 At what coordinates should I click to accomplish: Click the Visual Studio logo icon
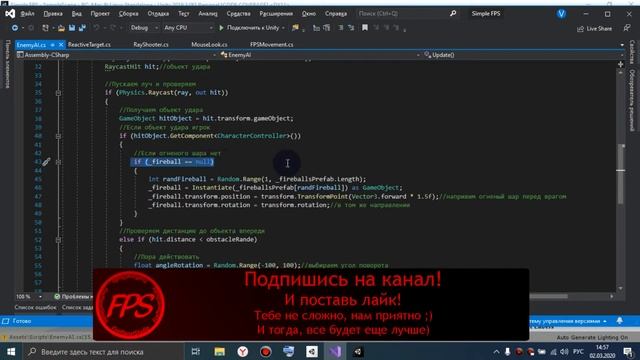10,13
